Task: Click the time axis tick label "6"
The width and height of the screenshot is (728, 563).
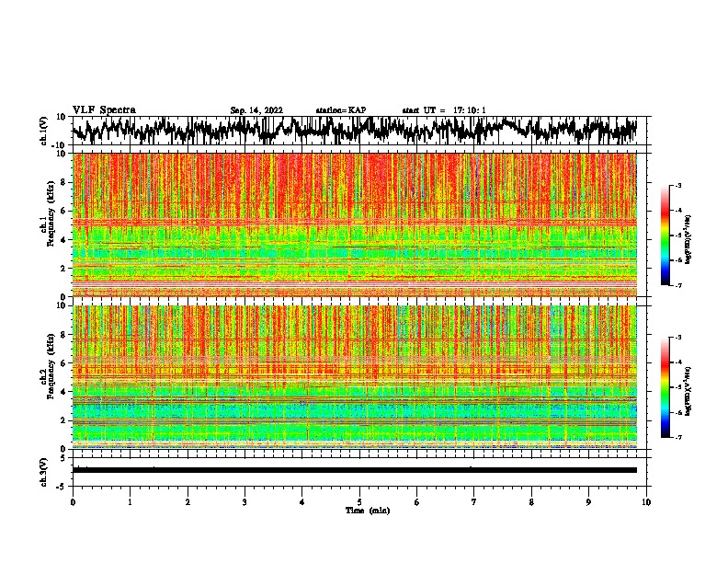Action: (x=416, y=502)
